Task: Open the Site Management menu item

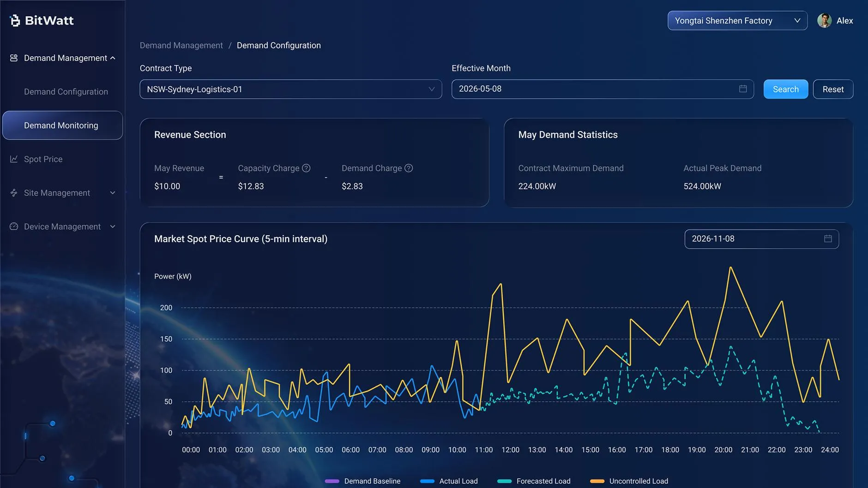Action: tap(57, 193)
